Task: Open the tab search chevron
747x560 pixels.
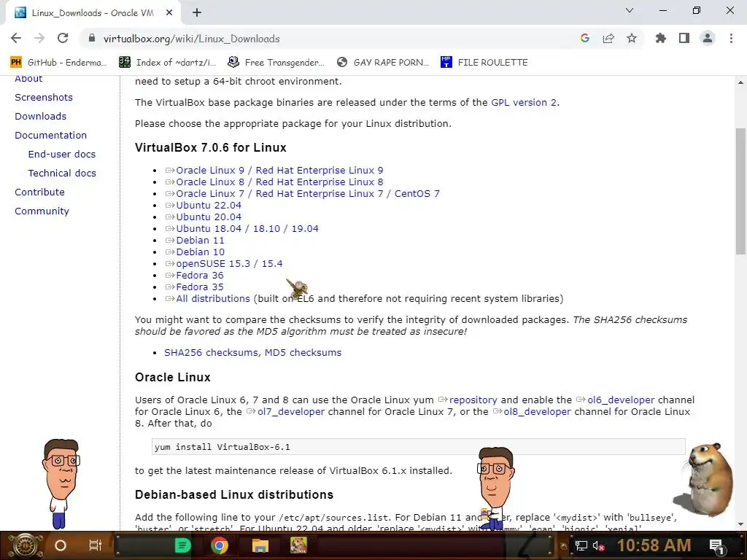Action: point(630,10)
